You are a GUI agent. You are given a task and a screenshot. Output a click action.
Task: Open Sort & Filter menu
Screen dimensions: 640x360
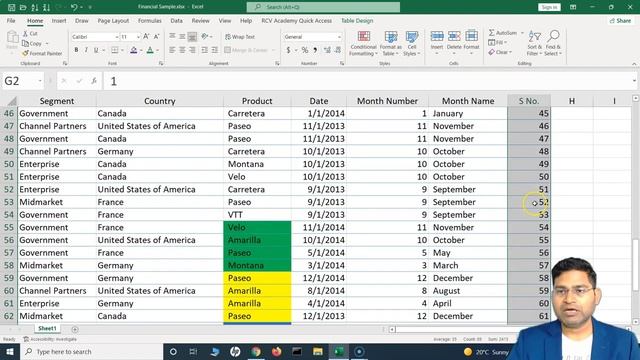click(x=534, y=43)
